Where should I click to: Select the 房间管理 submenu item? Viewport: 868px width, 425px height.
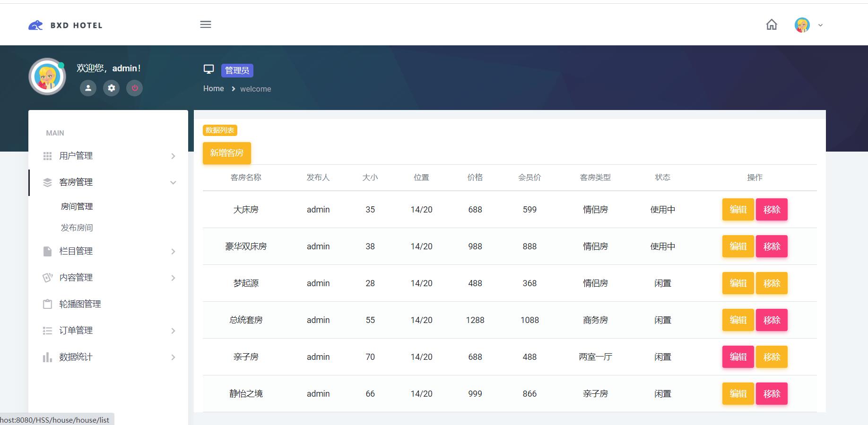click(77, 206)
